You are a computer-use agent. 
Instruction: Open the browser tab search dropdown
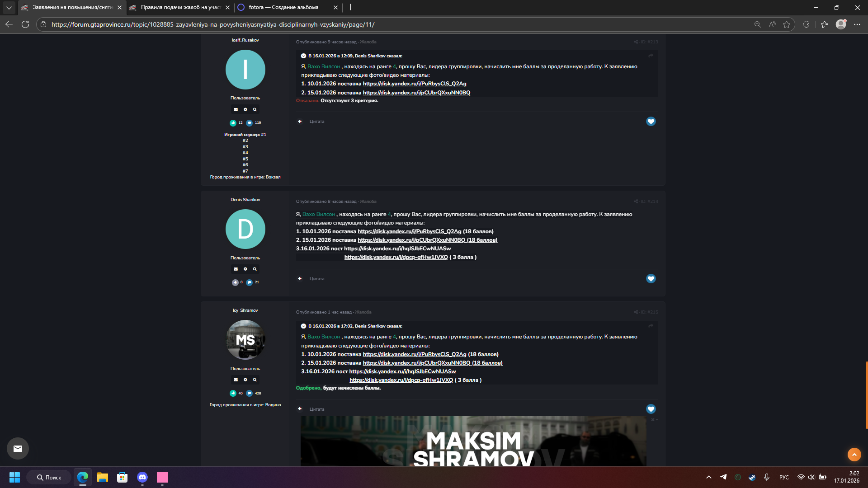[9, 7]
